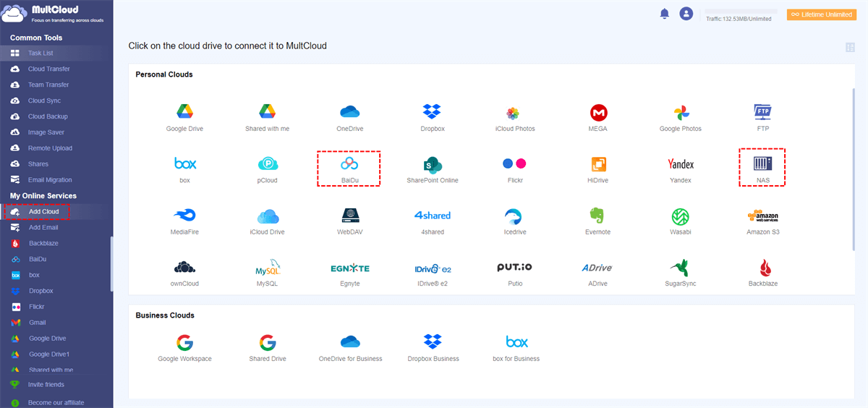
Task: Choose the Shared Drive business cloud
Action: click(268, 342)
